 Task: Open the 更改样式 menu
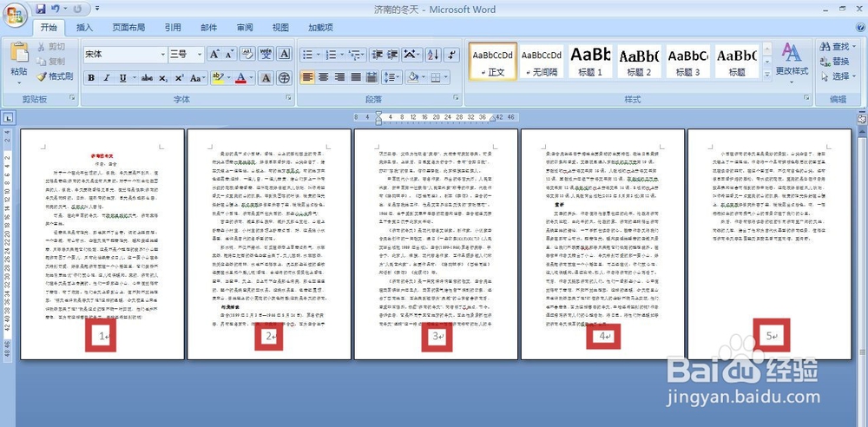(x=792, y=62)
